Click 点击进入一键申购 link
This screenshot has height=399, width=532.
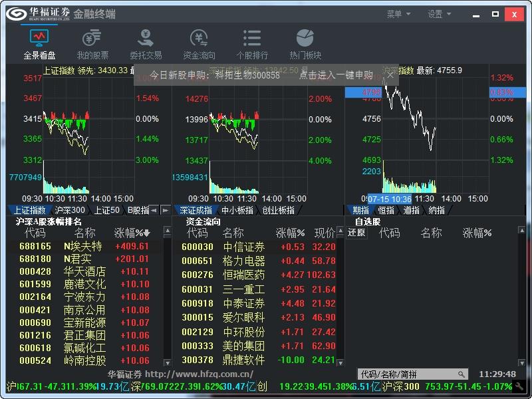(x=336, y=75)
